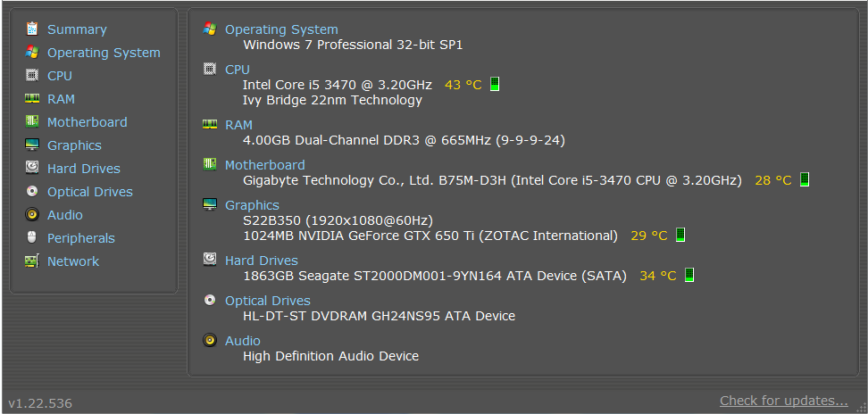Click the CPU temperature indicator gauge
The height and width of the screenshot is (414, 868).
(495, 84)
